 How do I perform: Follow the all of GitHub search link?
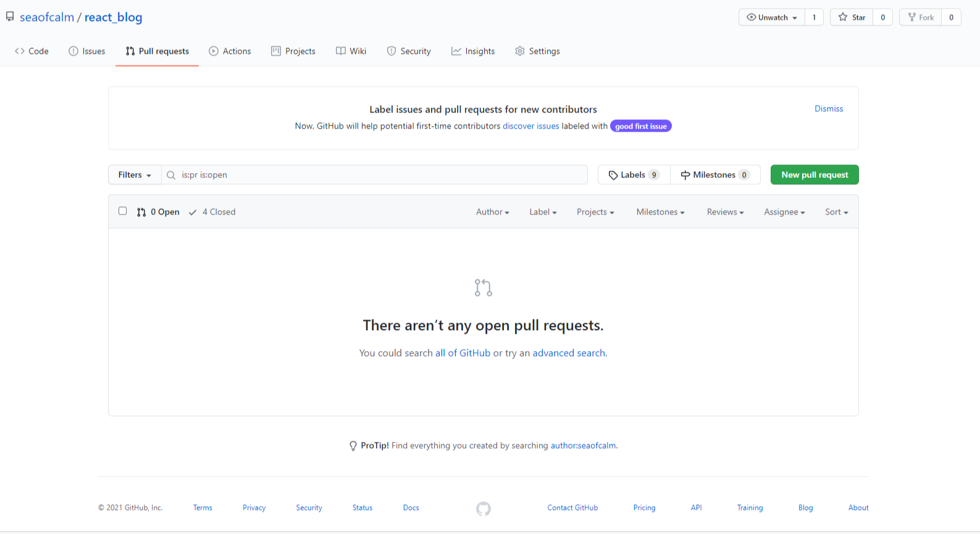coord(463,353)
